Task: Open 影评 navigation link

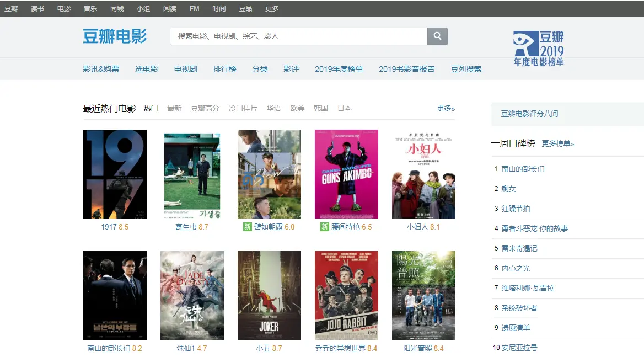Action: tap(291, 69)
